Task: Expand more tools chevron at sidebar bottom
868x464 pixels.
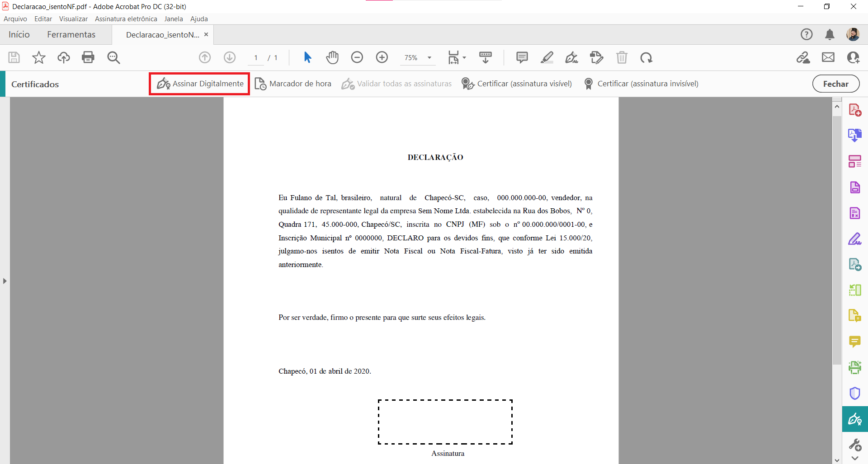Action: point(856,459)
